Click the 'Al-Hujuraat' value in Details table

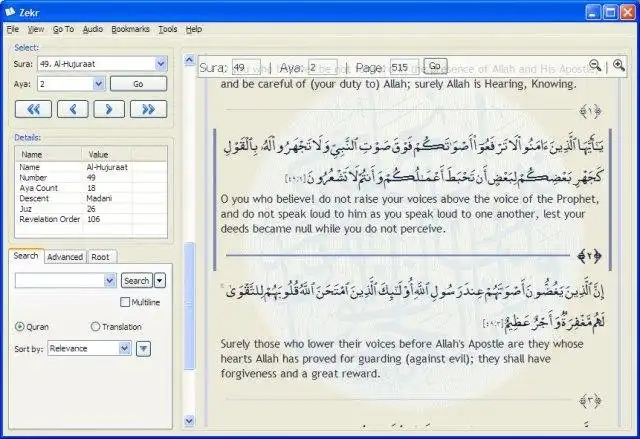click(107, 167)
